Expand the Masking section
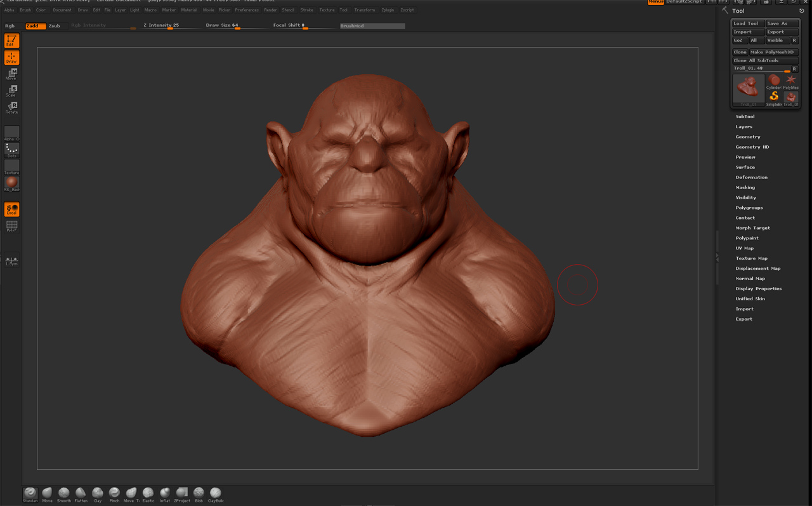The height and width of the screenshot is (506, 812). 745,188
